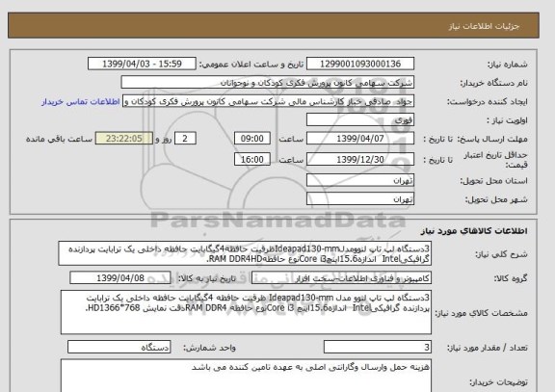Select the شماره نیاز label
Image resolution: width=555 pixels, height=392 pixels.
pyautogui.click(x=508, y=65)
